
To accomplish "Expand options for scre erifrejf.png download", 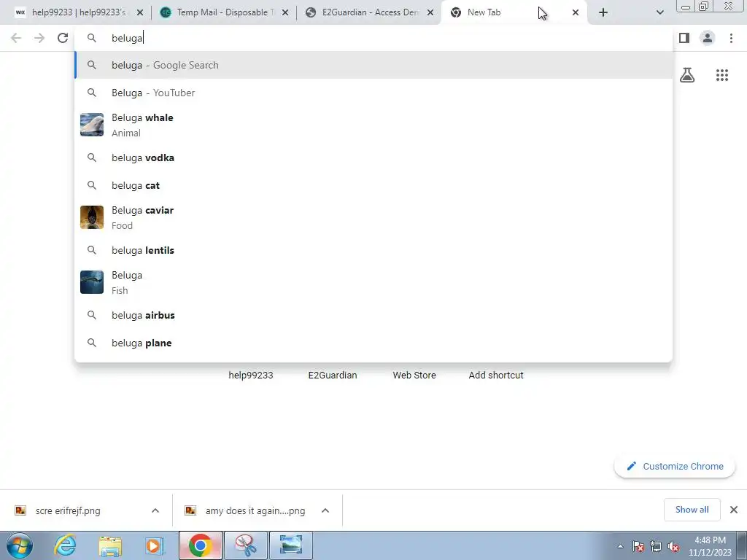I will click(x=155, y=510).
